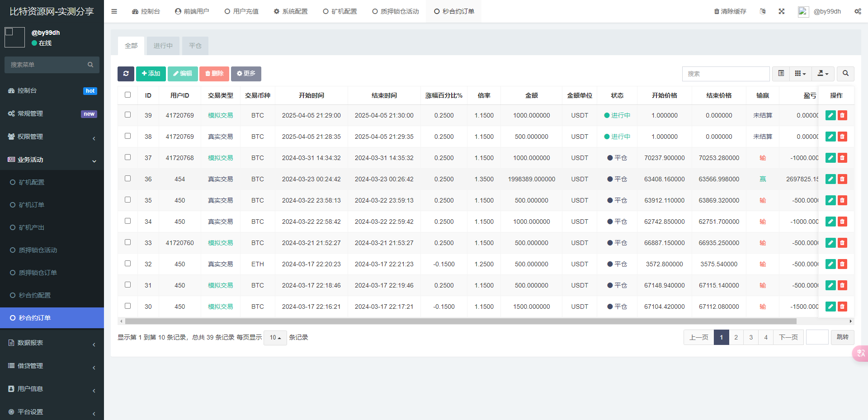Click the horizontal table scrollbar

[461, 321]
